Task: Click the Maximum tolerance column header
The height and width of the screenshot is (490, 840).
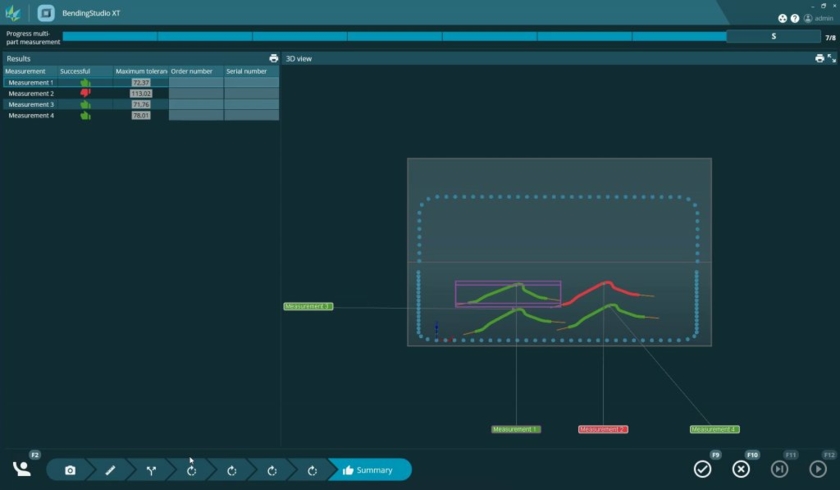Action: coord(141,71)
